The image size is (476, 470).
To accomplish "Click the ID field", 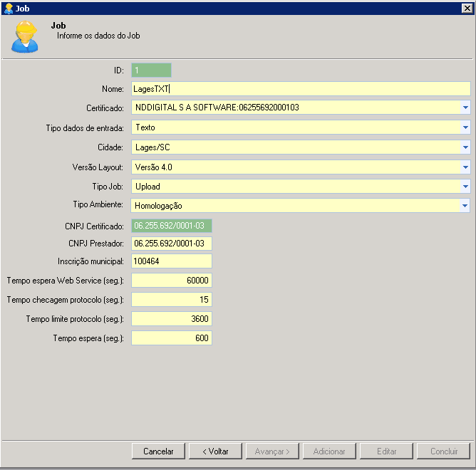I will coord(151,70).
